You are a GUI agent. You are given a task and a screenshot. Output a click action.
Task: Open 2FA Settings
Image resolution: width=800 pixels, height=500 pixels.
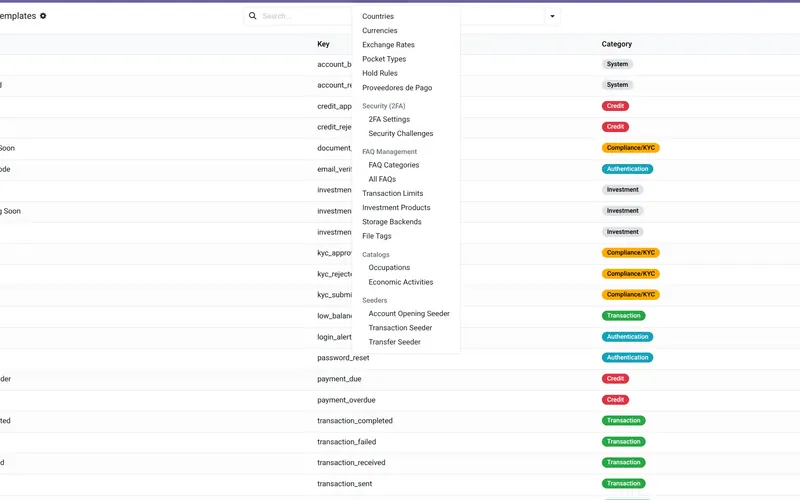389,119
